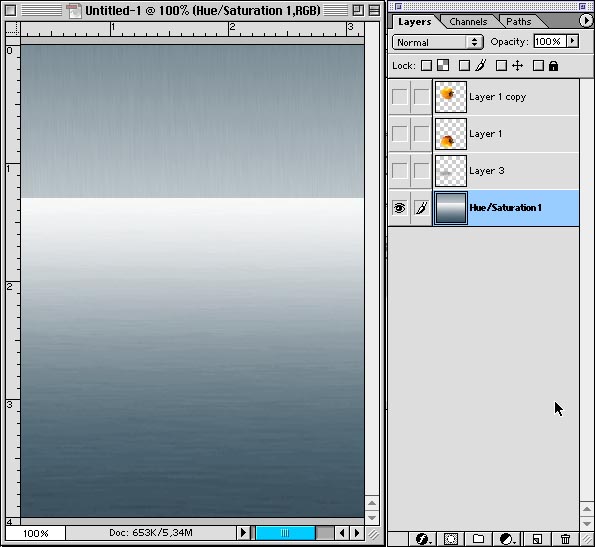
Task: Click the blue horizontal scrollbar thumb
Action: click(285, 533)
